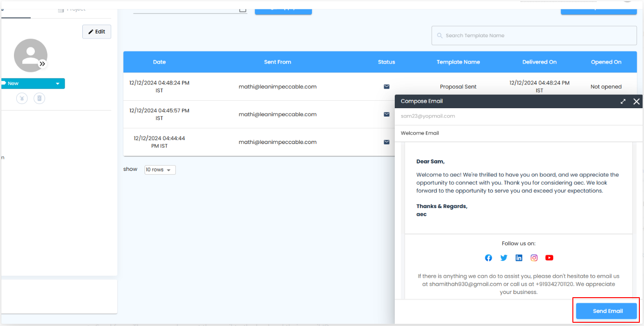Open the 10 rows page-size dropdown
Viewport: 644px width, 326px height.
pos(160,170)
